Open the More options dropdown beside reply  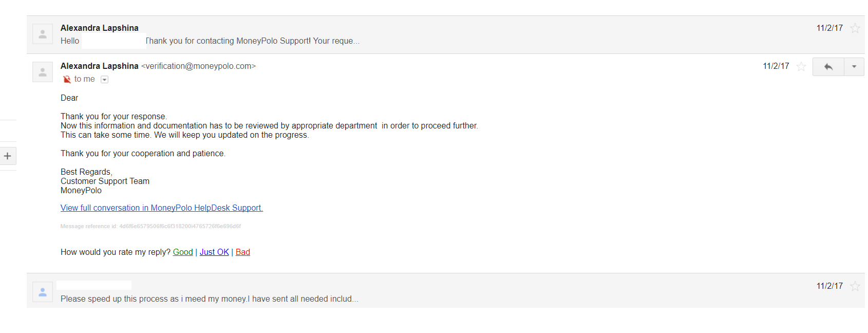pyautogui.click(x=854, y=67)
